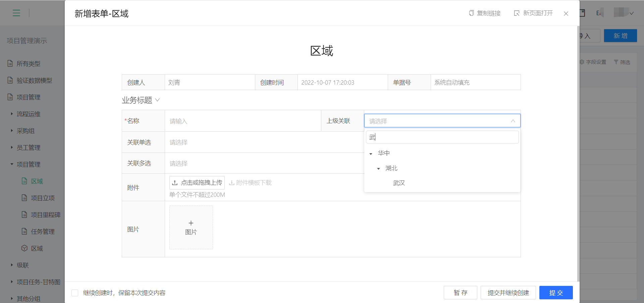
Task: Click the dropdown search box containing 武
Action: coord(442,137)
